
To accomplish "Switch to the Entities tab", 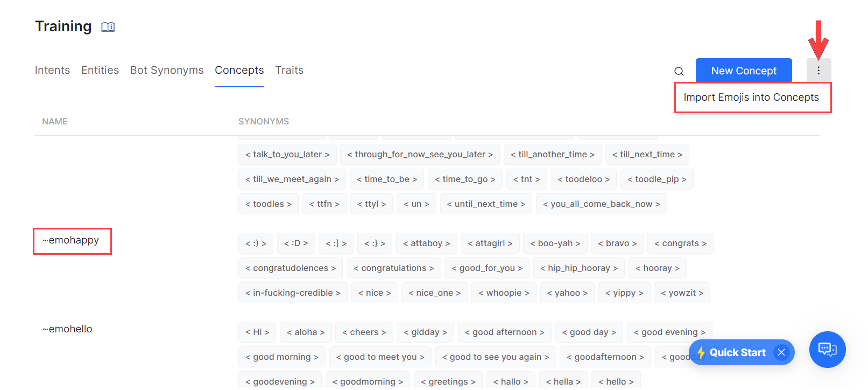I will (100, 71).
